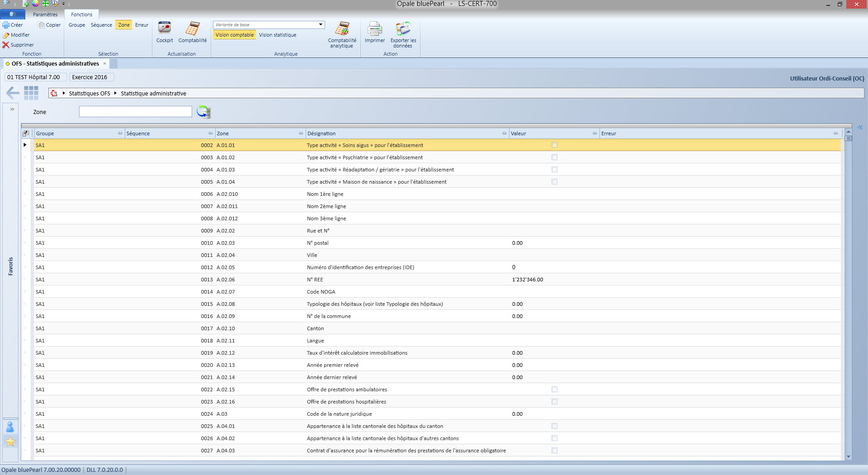This screenshot has height=475, width=868.
Task: Click the new document quick access icon
Action: [26, 3]
